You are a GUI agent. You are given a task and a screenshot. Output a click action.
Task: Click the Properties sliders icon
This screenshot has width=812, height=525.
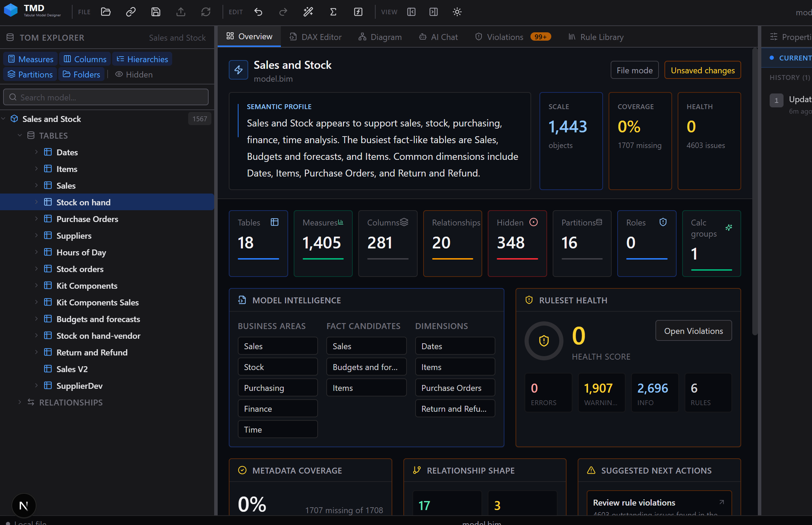pyautogui.click(x=774, y=36)
